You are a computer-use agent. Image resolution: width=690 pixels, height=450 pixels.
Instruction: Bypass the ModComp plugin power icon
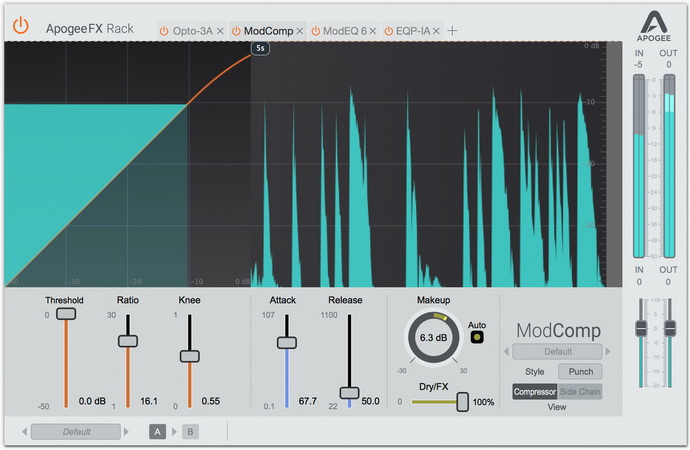[x=236, y=31]
